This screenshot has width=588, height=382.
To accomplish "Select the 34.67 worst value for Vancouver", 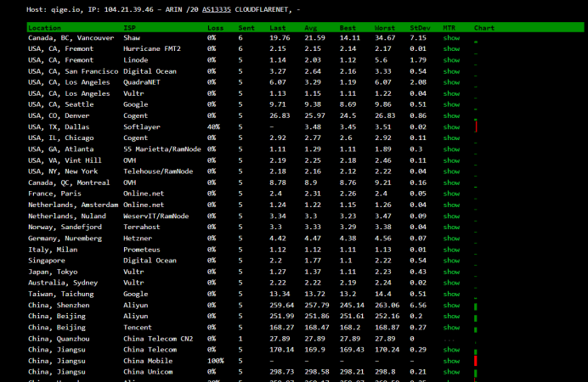I will pyautogui.click(x=385, y=38).
